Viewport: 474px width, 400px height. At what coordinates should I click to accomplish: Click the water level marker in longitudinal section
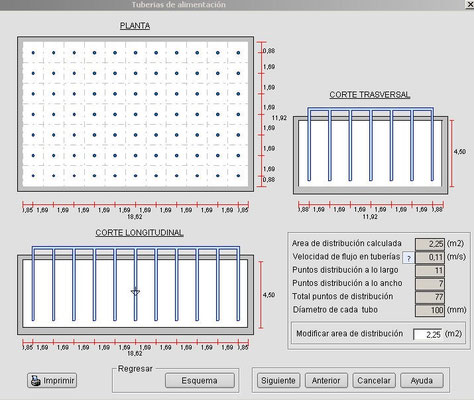135,291
